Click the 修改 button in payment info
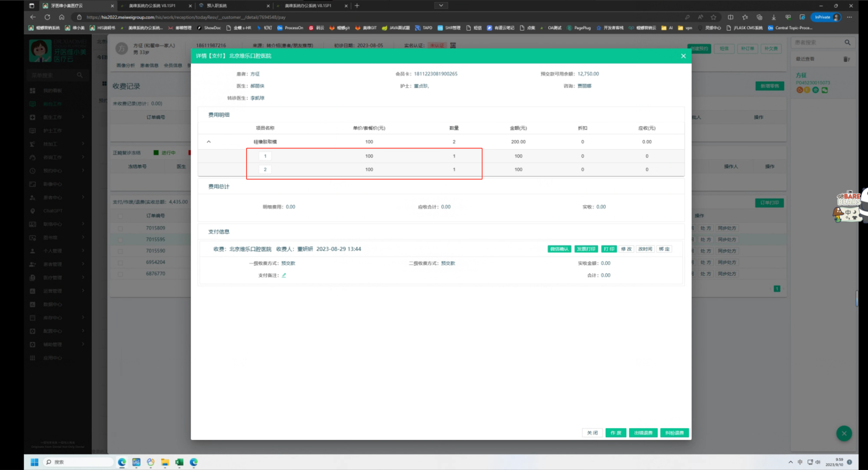This screenshot has width=868, height=470. coord(626,249)
